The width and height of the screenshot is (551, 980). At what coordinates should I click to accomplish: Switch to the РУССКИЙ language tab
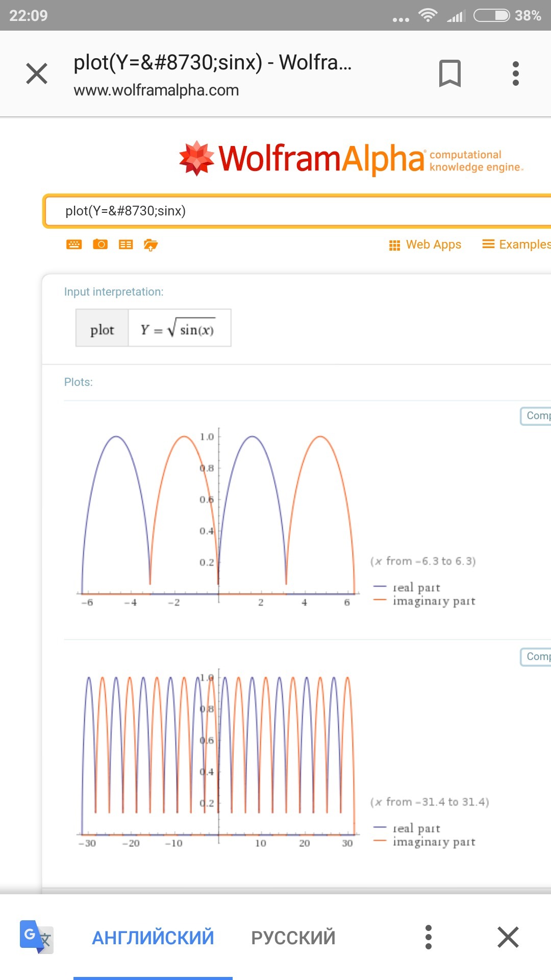[293, 938]
